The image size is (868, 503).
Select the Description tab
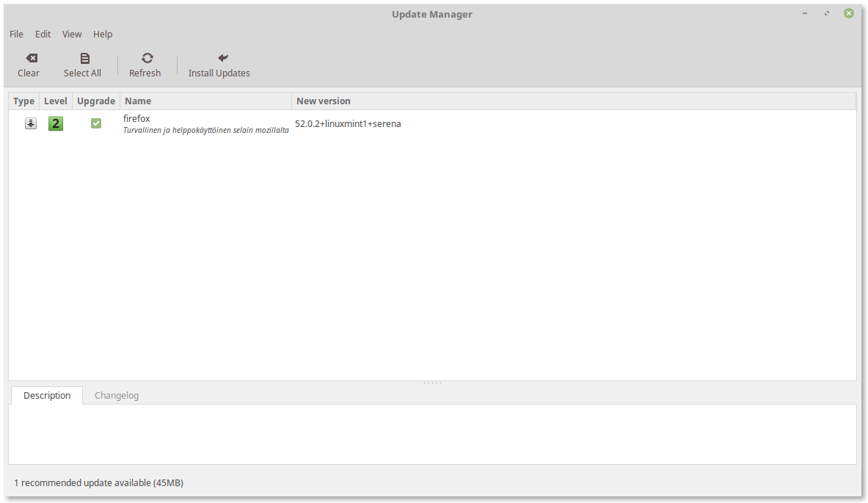pyautogui.click(x=47, y=395)
